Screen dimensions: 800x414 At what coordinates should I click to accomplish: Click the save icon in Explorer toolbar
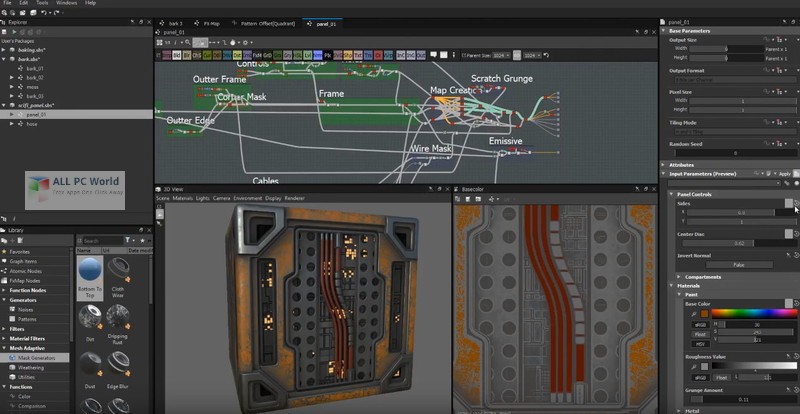click(5, 32)
